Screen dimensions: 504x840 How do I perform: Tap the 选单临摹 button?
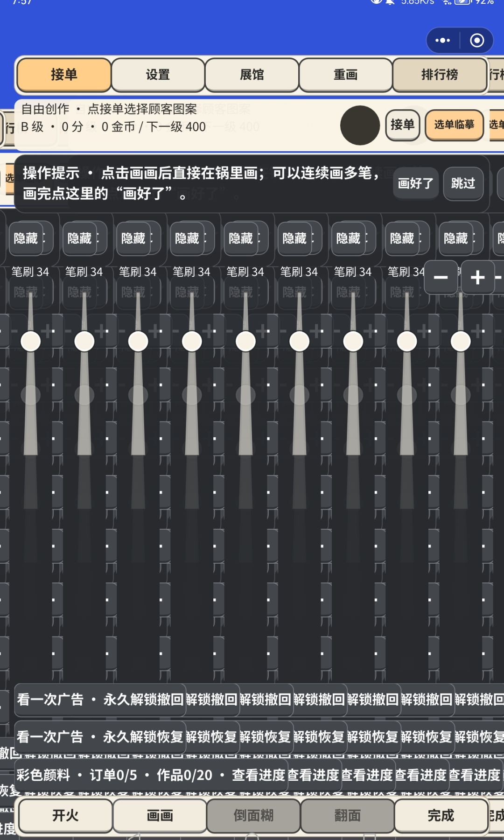click(454, 125)
